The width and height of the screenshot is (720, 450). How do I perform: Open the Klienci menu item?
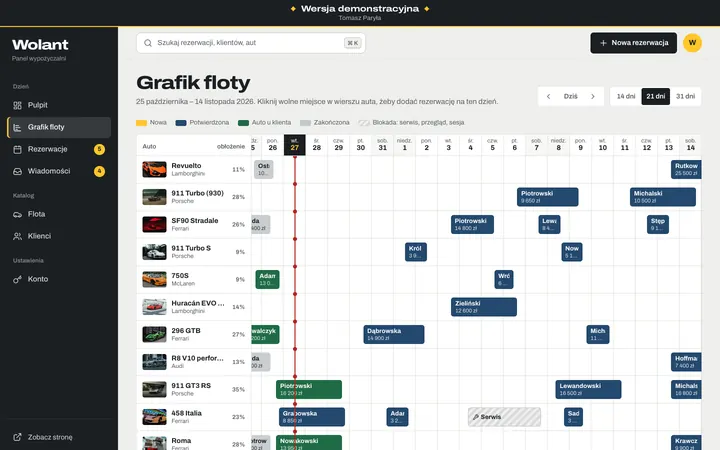pos(59,236)
